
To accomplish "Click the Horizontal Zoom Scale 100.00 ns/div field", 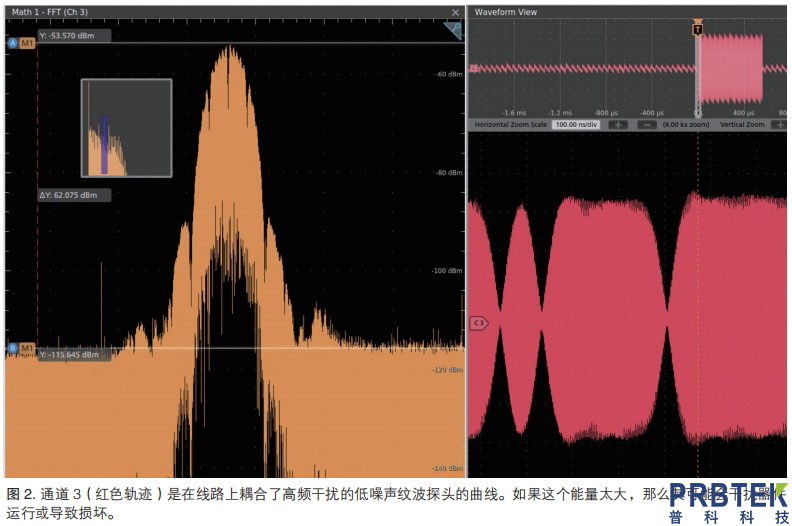I will (x=575, y=125).
